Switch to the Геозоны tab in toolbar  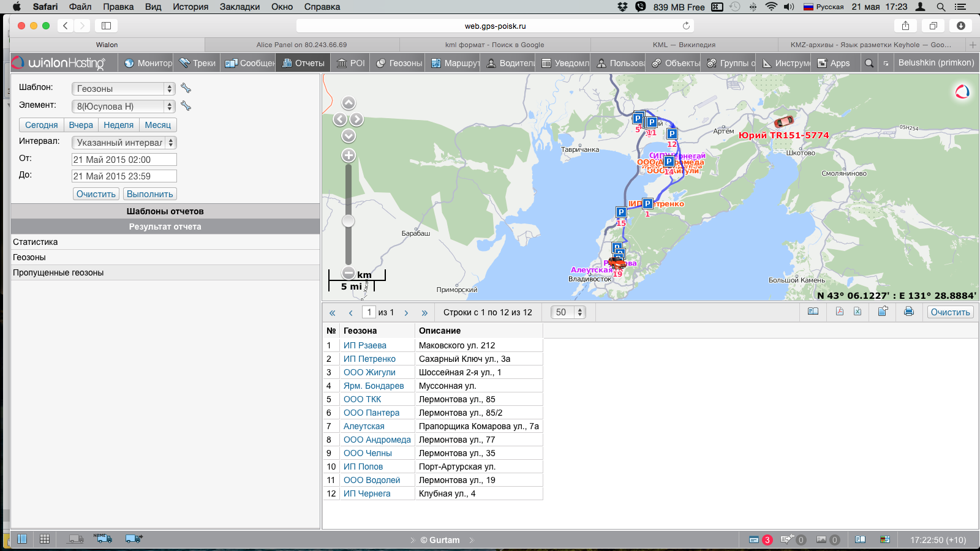(399, 63)
